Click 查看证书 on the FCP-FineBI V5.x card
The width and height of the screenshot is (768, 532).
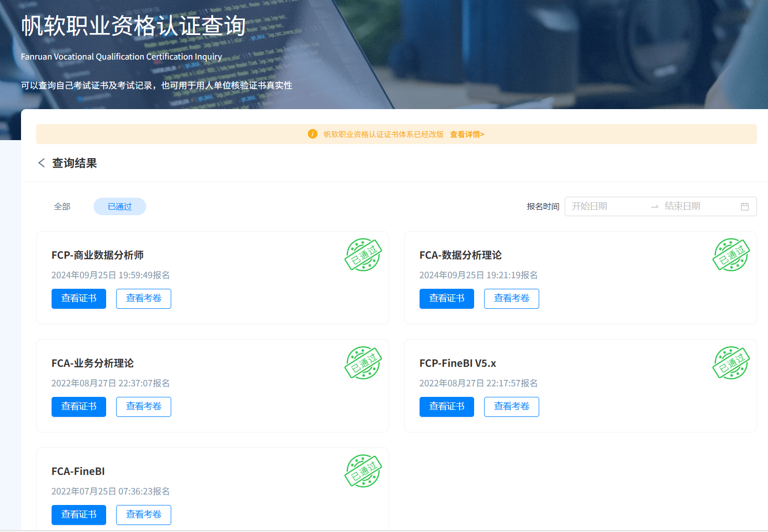447,407
